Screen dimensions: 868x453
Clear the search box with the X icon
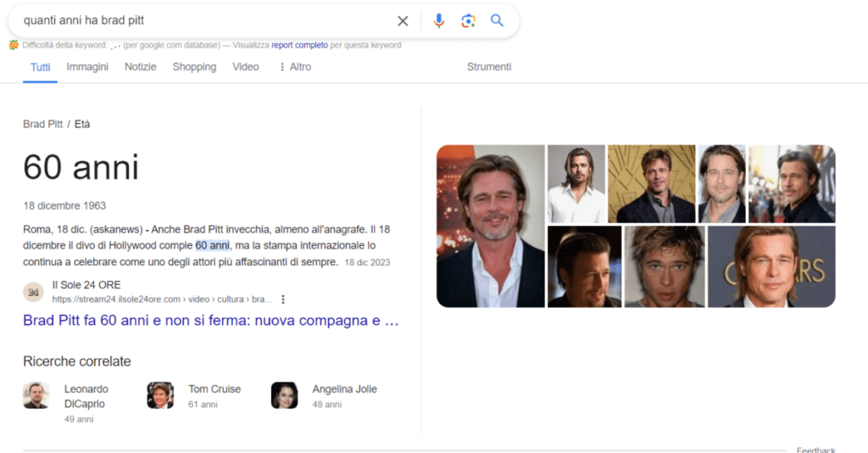tap(403, 21)
